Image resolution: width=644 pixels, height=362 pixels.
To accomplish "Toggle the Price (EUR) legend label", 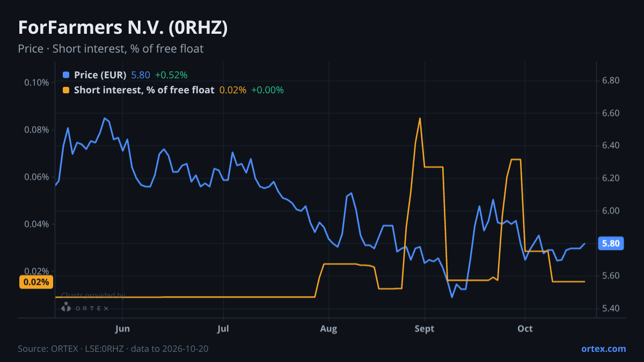I will [100, 75].
